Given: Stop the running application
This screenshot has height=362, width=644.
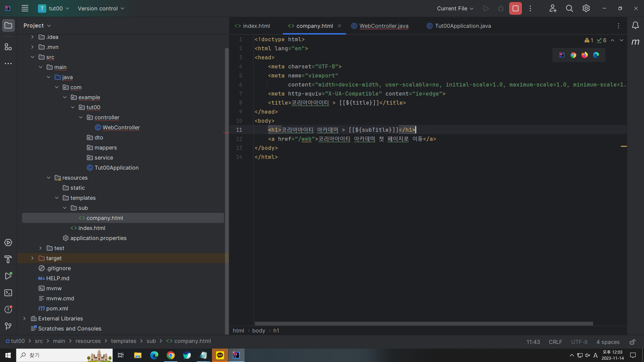Looking at the screenshot, I should coord(515,8).
